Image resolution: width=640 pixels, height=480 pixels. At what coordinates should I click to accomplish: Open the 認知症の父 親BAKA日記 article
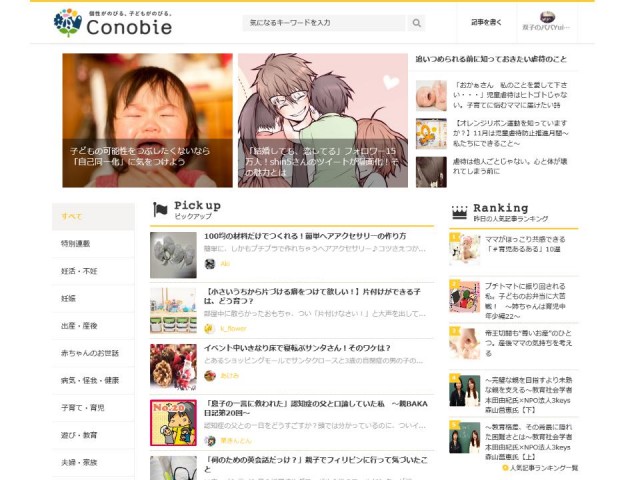pos(316,408)
